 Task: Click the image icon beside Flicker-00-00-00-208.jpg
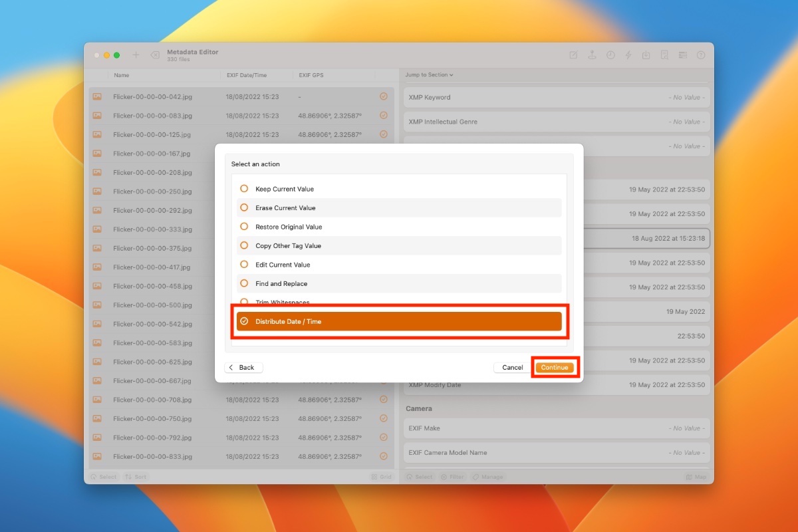tap(97, 172)
